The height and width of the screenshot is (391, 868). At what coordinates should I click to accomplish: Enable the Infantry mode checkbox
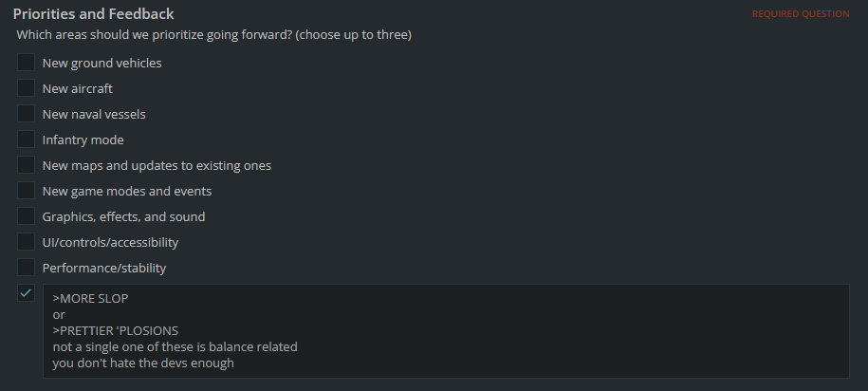click(26, 139)
